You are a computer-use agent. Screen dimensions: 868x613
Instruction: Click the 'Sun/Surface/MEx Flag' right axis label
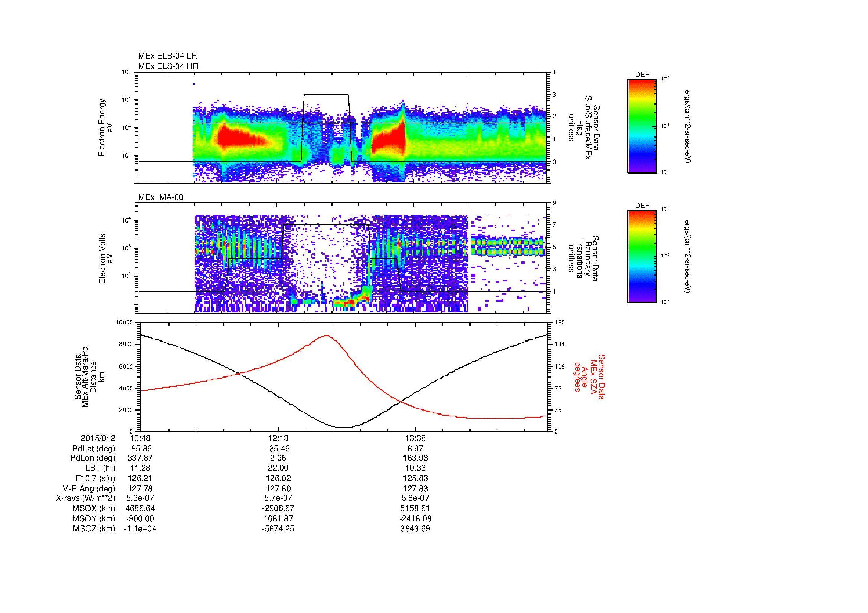[x=584, y=128]
